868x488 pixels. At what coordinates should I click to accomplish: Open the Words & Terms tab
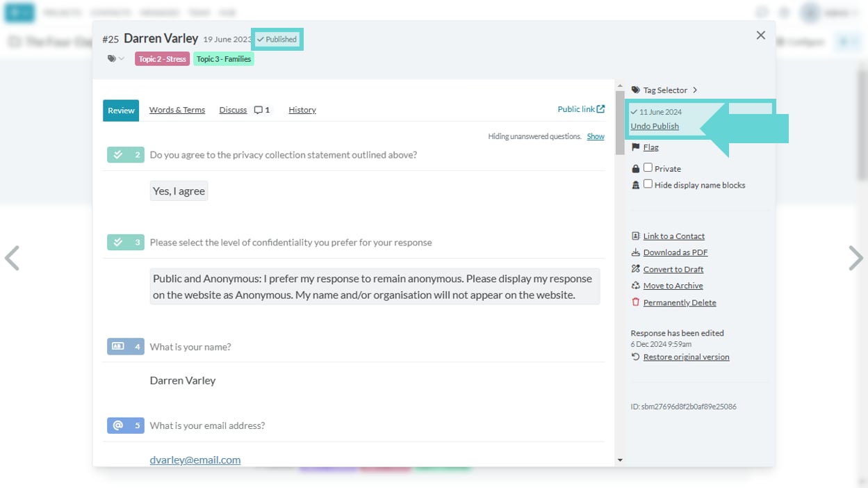pos(177,110)
